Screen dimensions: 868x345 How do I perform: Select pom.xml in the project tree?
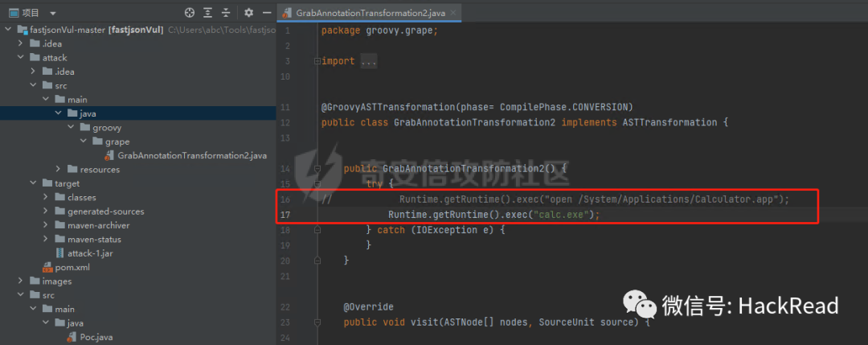tap(72, 268)
